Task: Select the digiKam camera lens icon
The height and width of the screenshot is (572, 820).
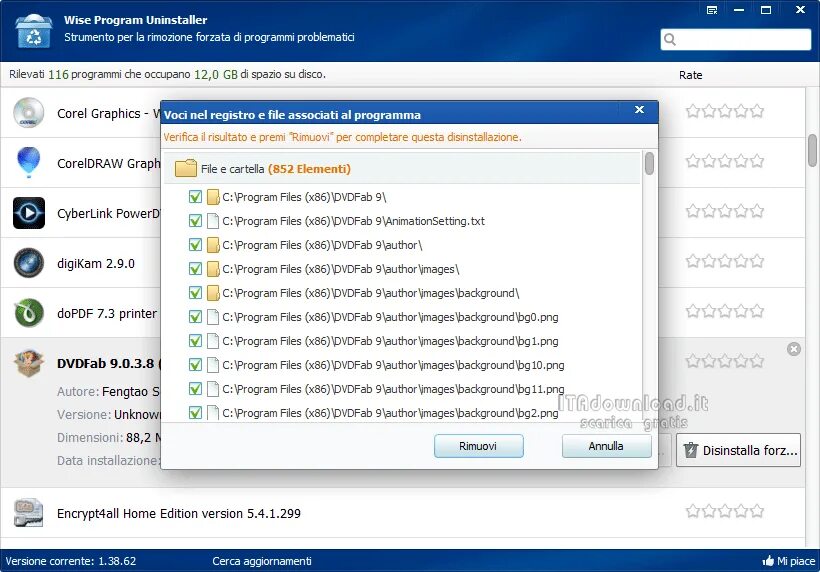Action: click(29, 262)
